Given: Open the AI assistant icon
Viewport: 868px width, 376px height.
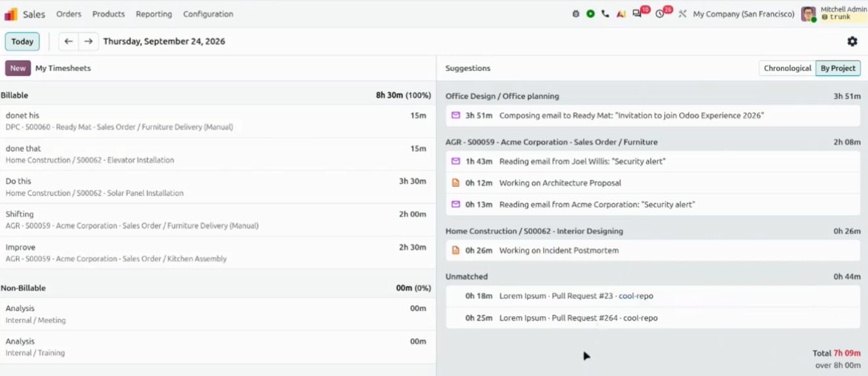Looking at the screenshot, I should [621, 14].
